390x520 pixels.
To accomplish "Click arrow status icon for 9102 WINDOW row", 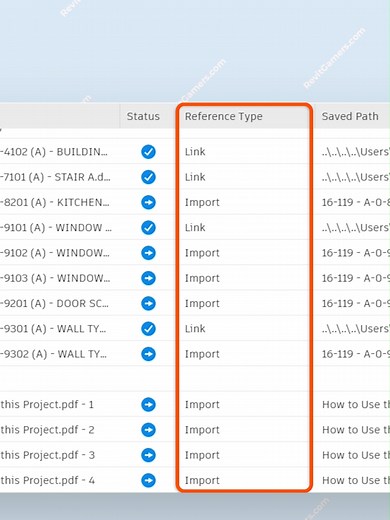I will [148, 253].
